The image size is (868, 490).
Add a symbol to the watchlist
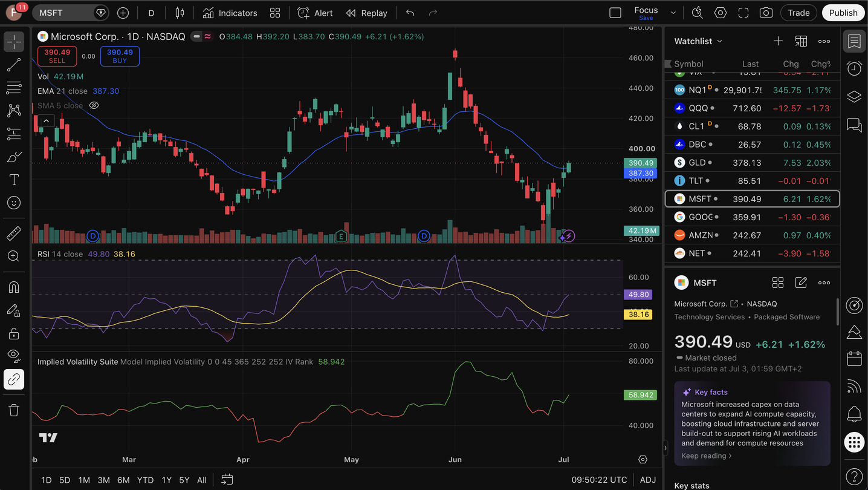pos(778,41)
